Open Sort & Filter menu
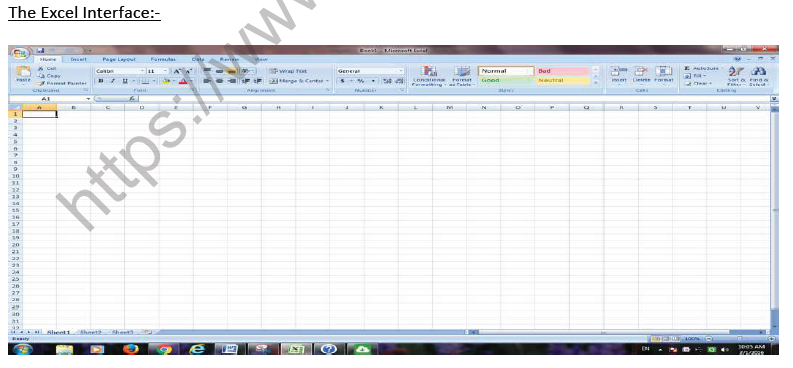Image resolution: width=793 pixels, height=368 pixels. (x=736, y=76)
